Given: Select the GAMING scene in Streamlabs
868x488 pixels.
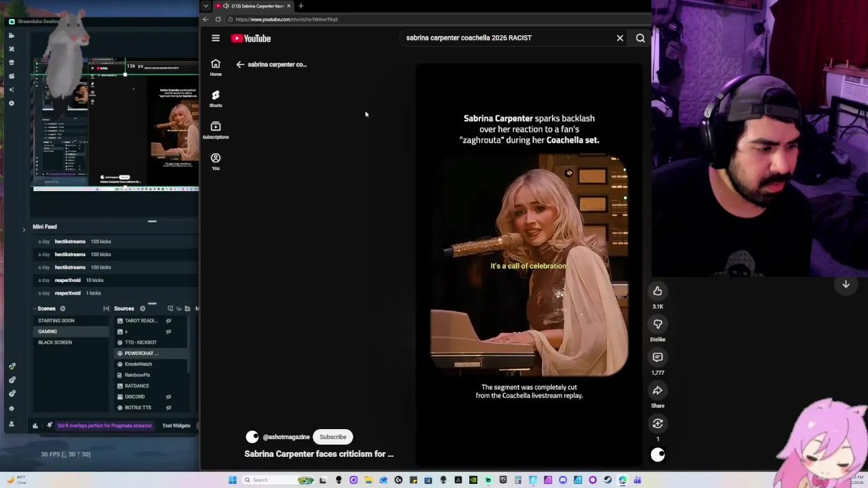Looking at the screenshot, I should click(71, 331).
